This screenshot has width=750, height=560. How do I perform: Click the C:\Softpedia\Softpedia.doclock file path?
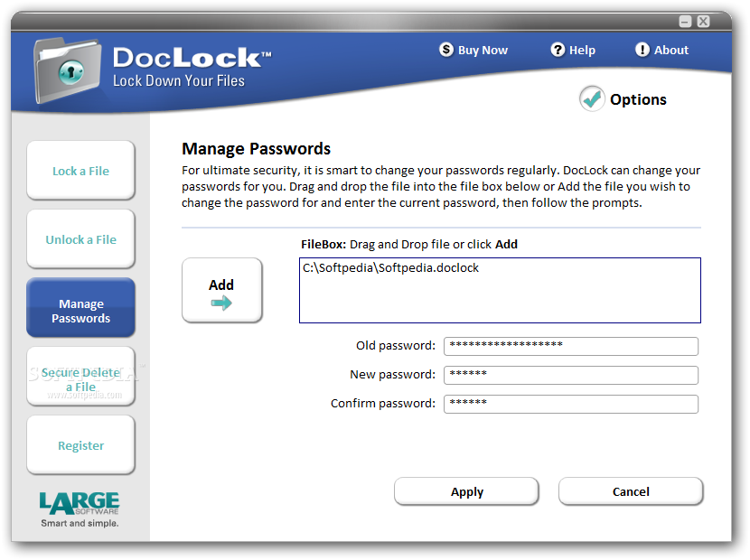click(x=390, y=267)
